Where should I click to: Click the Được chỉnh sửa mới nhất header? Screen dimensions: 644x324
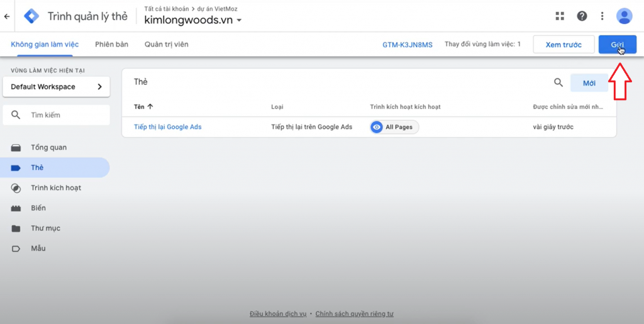[x=568, y=107]
